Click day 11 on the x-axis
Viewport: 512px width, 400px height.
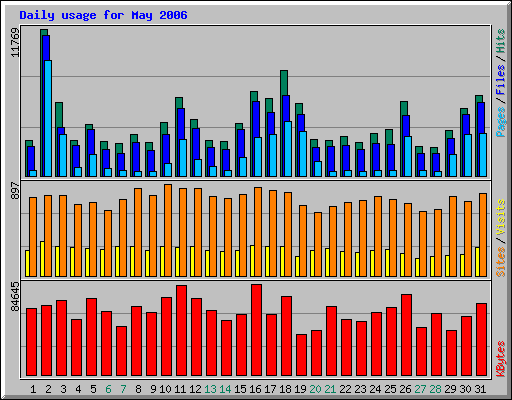pos(180,389)
